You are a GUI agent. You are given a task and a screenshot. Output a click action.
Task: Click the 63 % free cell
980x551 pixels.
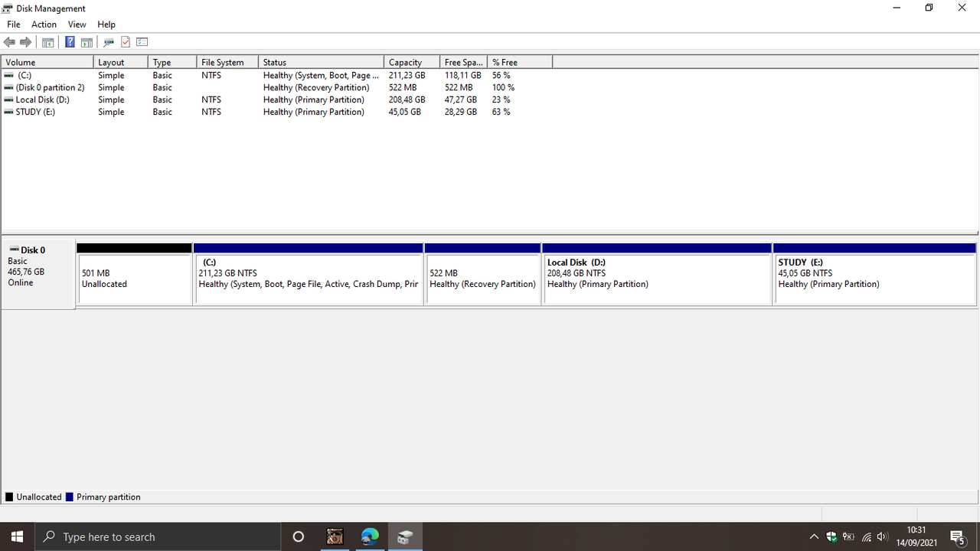click(501, 112)
